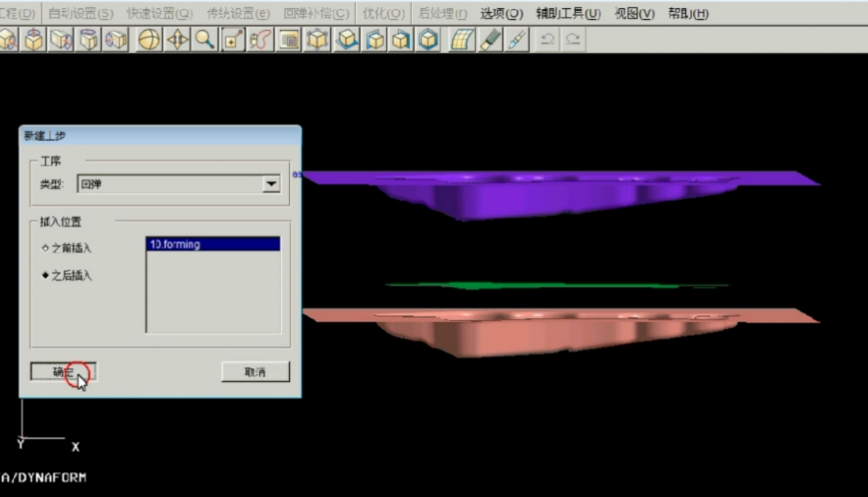Open the 选项(O) menu
The width and height of the screenshot is (868, 497).
(501, 14)
